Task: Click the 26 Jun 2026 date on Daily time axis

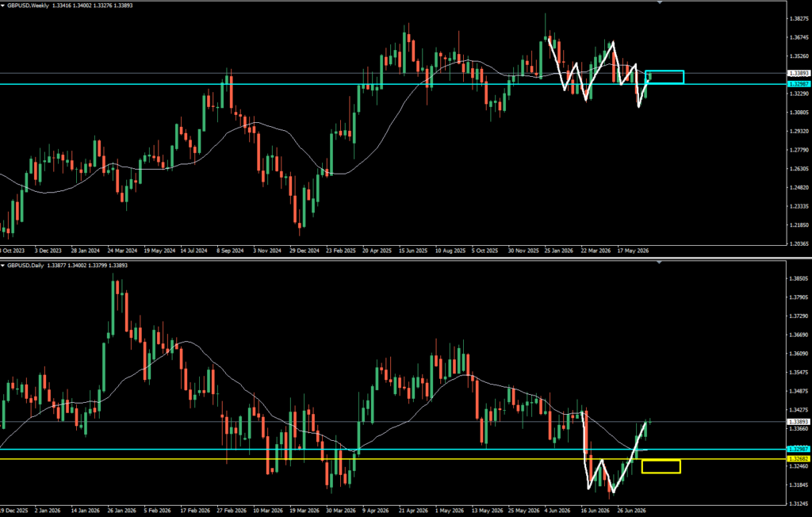Action: tap(631, 511)
